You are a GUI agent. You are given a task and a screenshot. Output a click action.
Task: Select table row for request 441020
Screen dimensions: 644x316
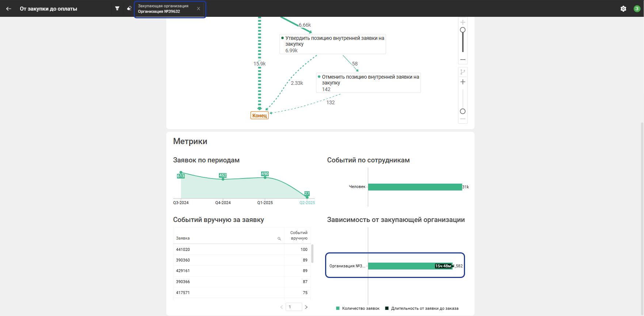228,249
